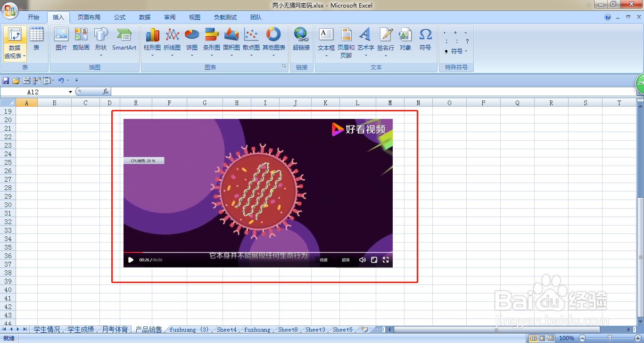Open the 学生成绩 sheet tab
The height and width of the screenshot is (343, 644).
(81, 329)
